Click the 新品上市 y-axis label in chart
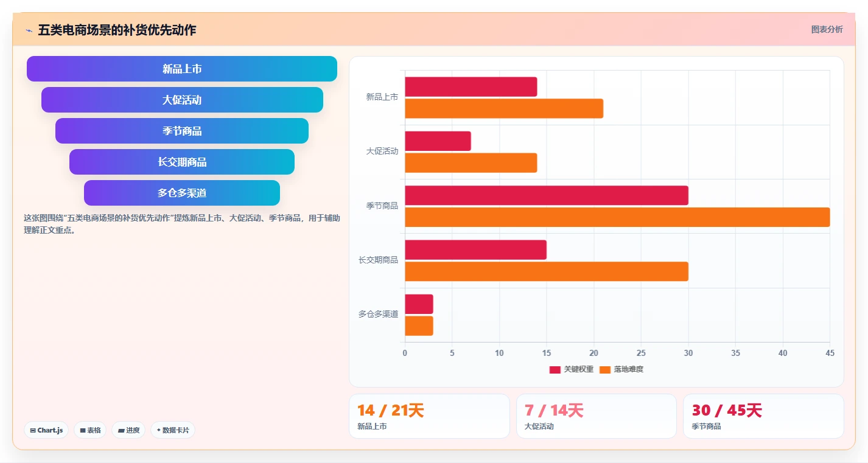The width and height of the screenshot is (868, 463). (382, 97)
